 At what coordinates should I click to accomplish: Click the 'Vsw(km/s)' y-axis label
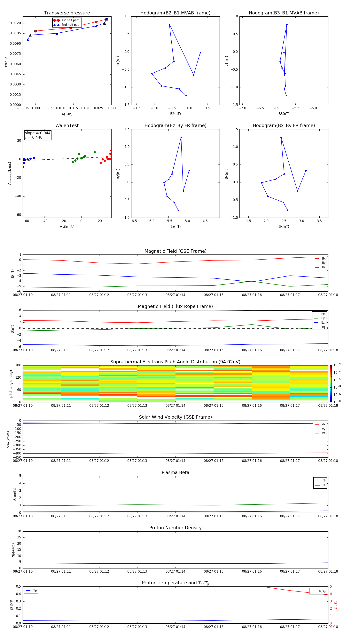click(x=8, y=439)
